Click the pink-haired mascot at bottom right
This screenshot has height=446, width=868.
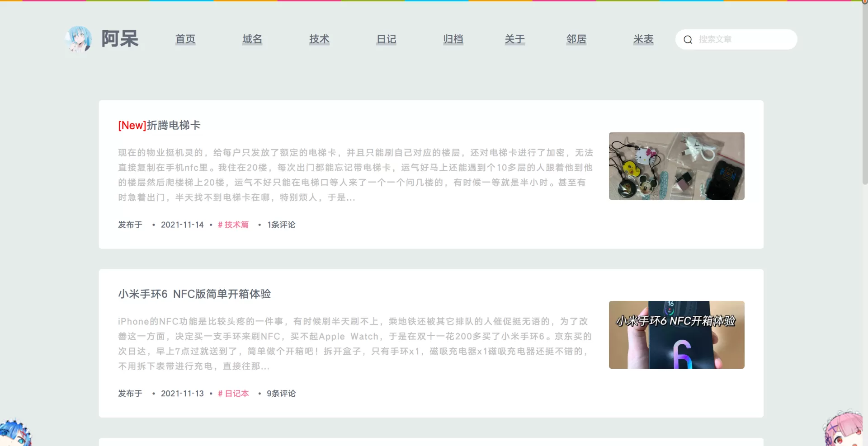point(843,428)
